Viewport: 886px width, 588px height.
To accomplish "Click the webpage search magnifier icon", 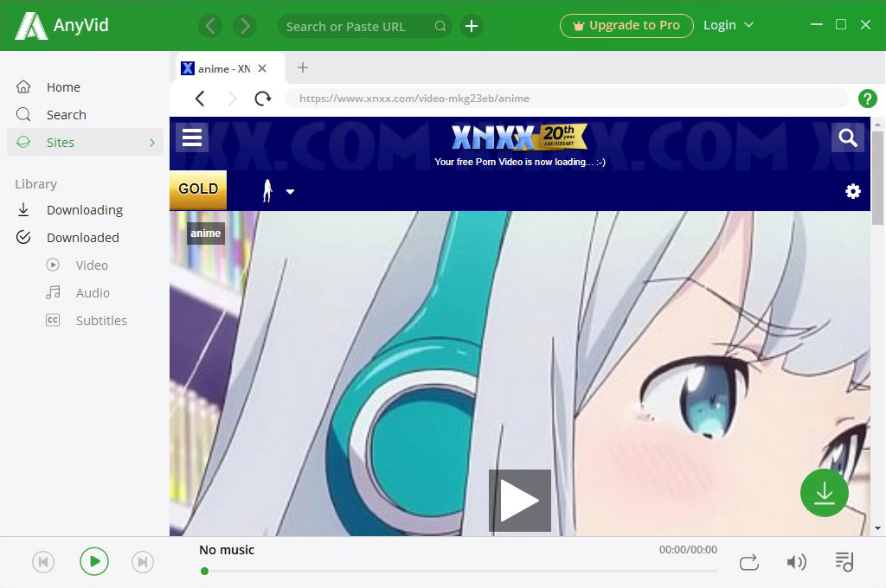I will pyautogui.click(x=848, y=137).
